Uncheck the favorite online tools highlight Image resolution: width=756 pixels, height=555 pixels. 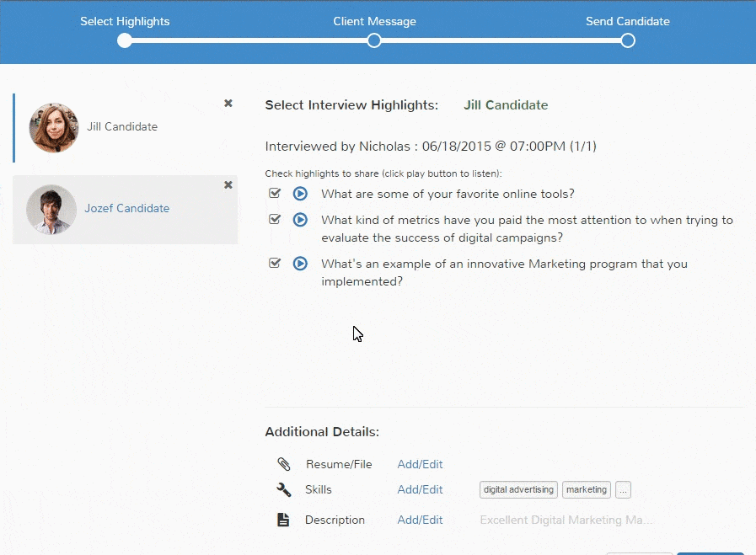pos(275,193)
